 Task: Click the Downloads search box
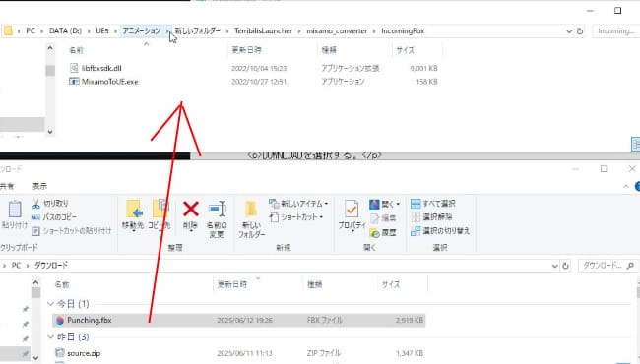click(x=608, y=266)
